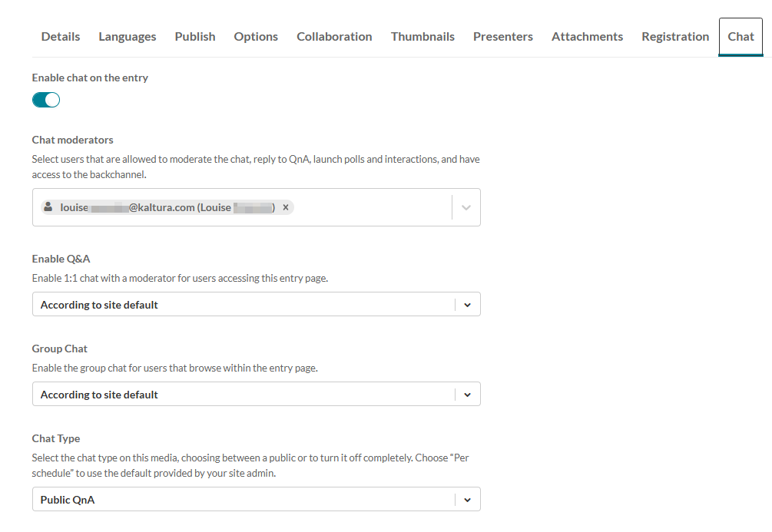The width and height of the screenshot is (772, 532).
Task: Expand the chat moderators dropdown chevron
Action: 466,207
